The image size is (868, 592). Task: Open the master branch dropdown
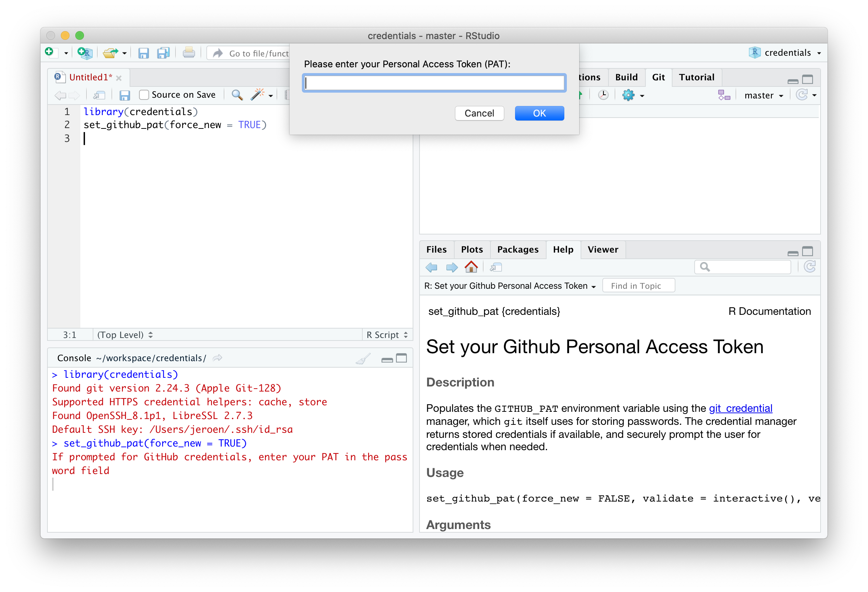tap(763, 96)
